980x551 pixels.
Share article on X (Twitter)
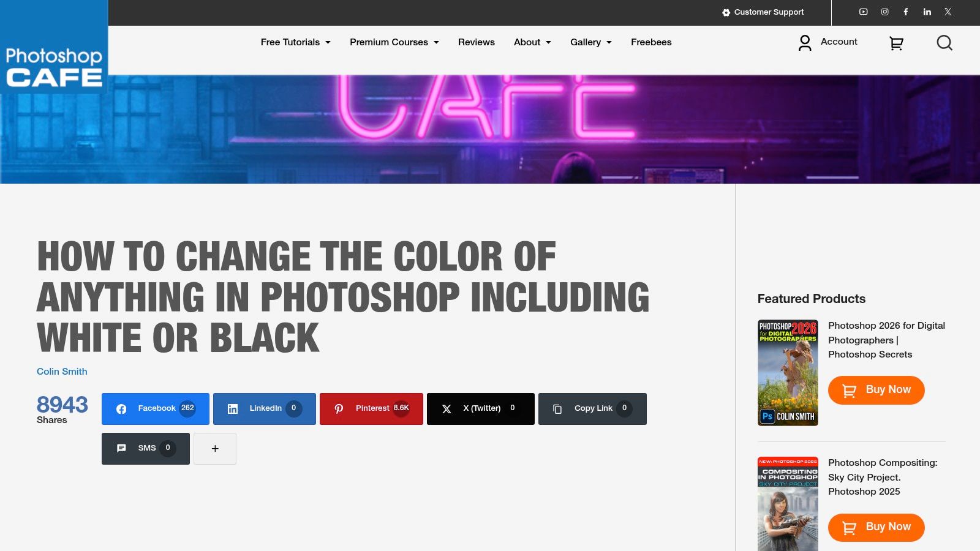[481, 409]
